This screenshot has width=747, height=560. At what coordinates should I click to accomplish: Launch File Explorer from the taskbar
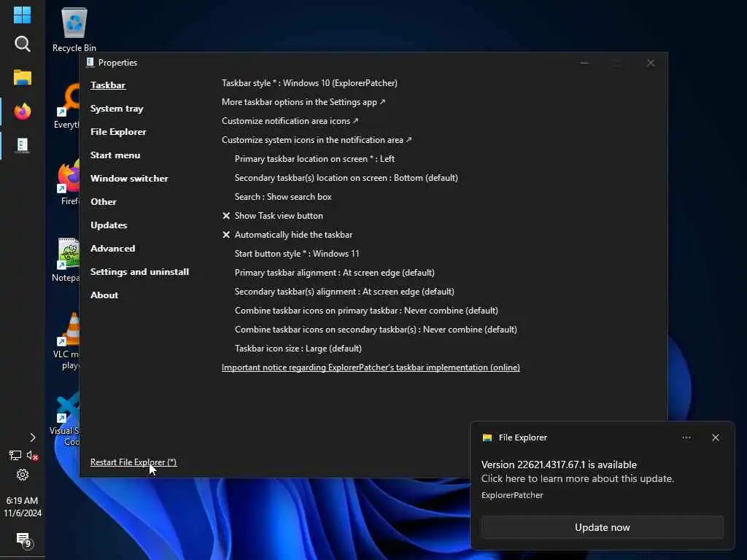[22, 77]
